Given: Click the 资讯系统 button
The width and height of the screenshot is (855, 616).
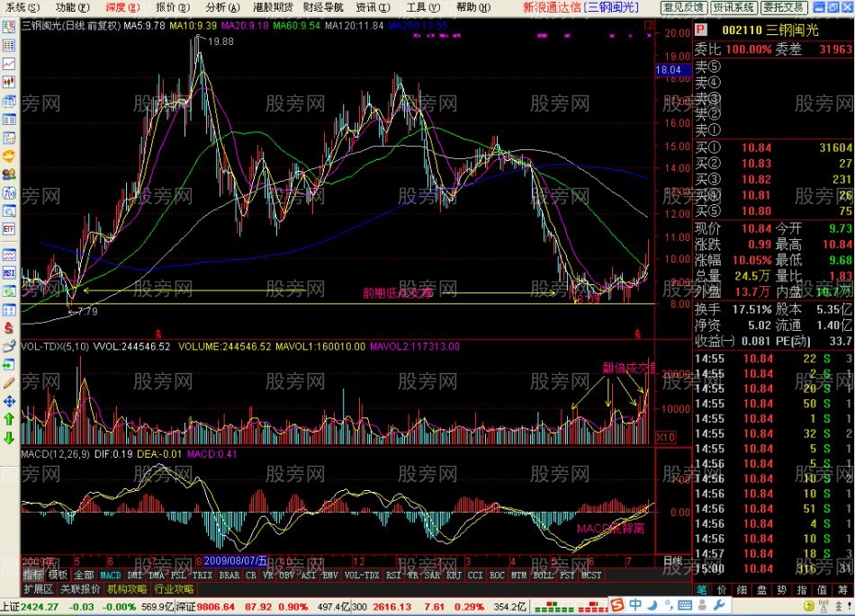Looking at the screenshot, I should coord(733,7).
